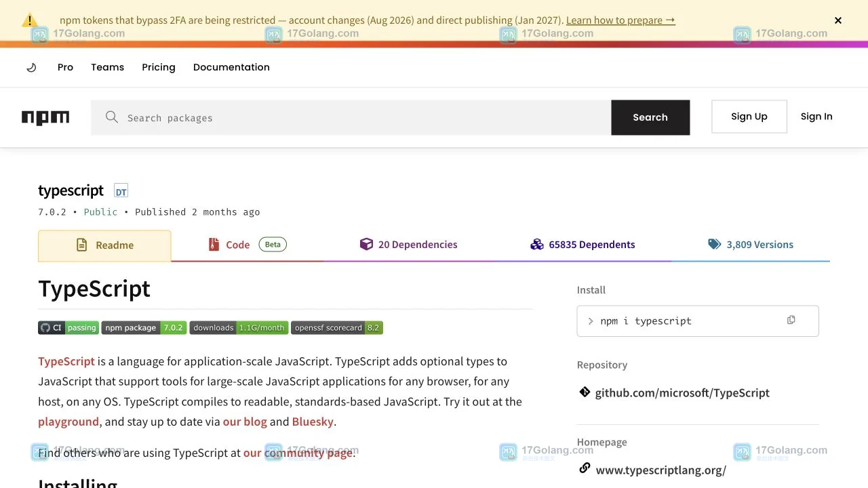Click the black Search button
Image resolution: width=868 pixels, height=488 pixels.
650,117
